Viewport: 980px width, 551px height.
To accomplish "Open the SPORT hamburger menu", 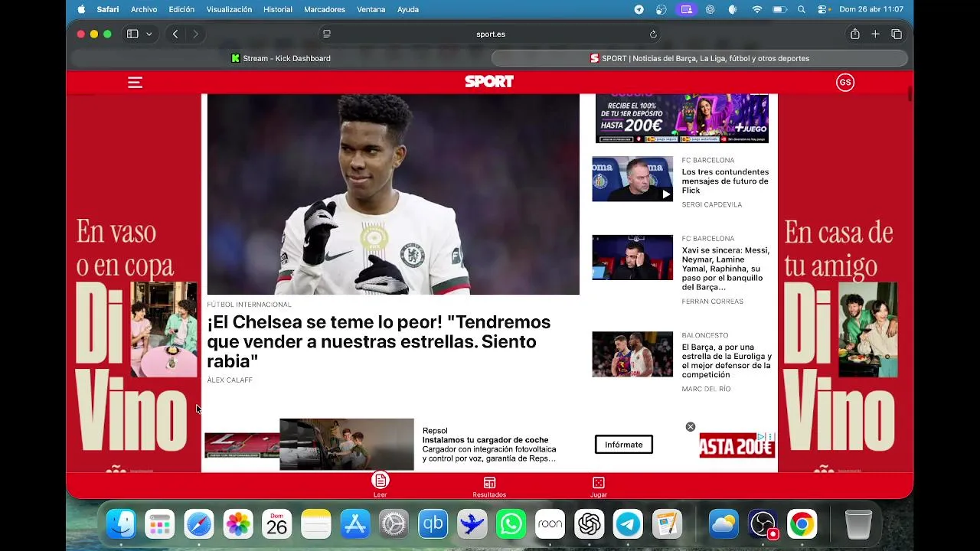I will [x=135, y=82].
